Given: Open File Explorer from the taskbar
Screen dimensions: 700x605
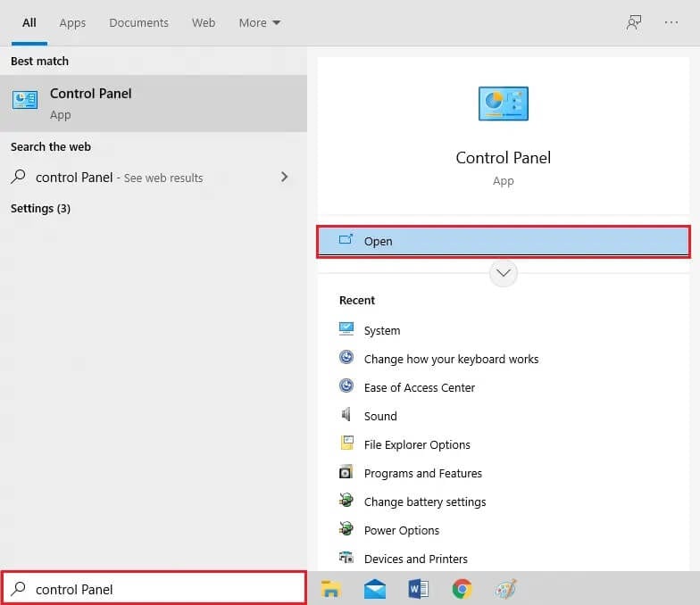Looking at the screenshot, I should tap(331, 589).
